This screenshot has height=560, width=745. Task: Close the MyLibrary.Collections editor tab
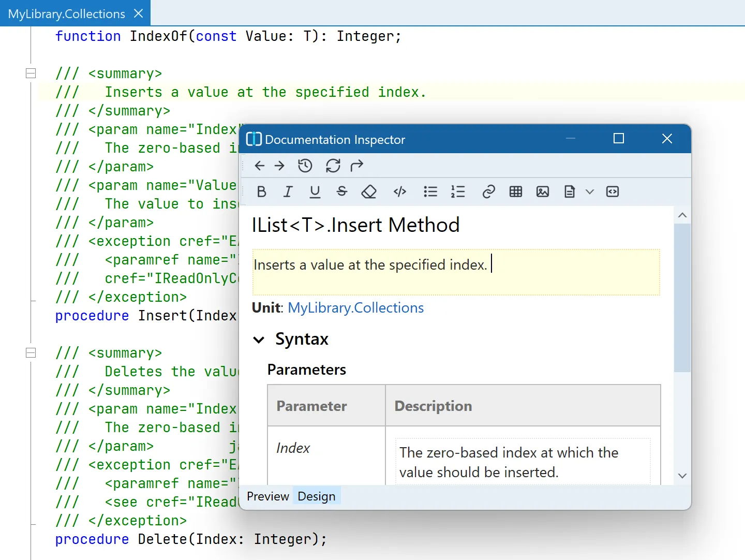coord(138,13)
